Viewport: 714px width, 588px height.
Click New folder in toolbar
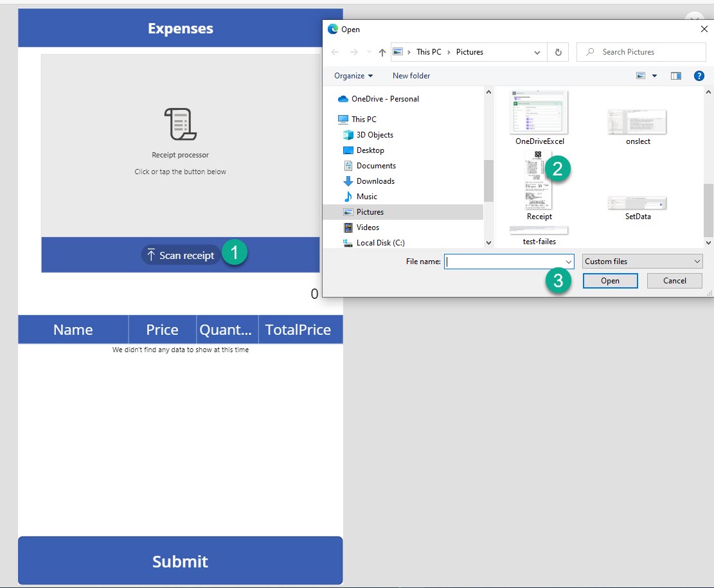tap(411, 76)
